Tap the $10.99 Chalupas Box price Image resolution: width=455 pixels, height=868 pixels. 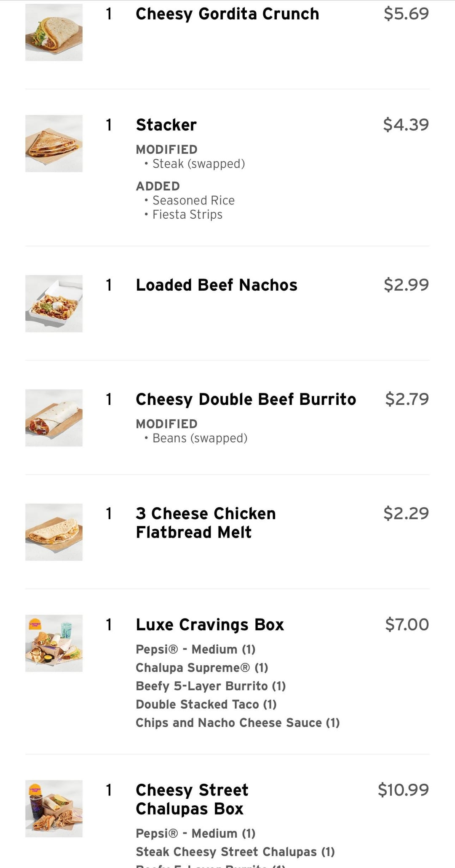point(403,790)
